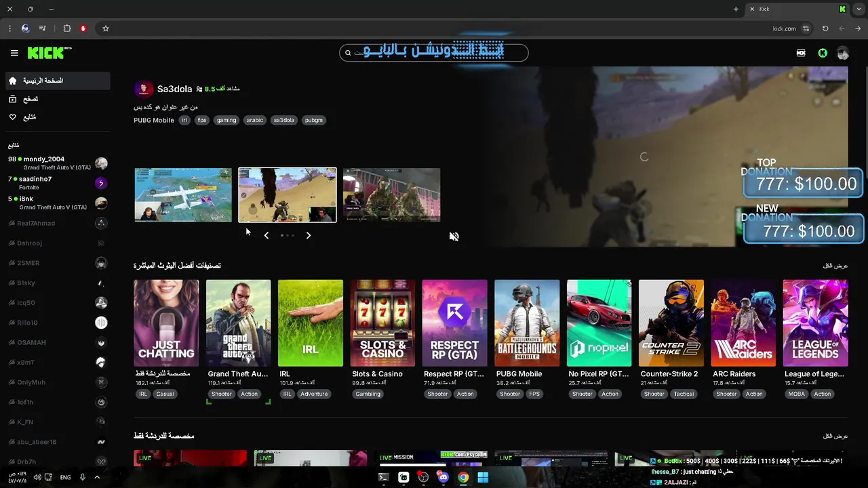
Task: Open Discord from the taskbar
Action: point(443,477)
